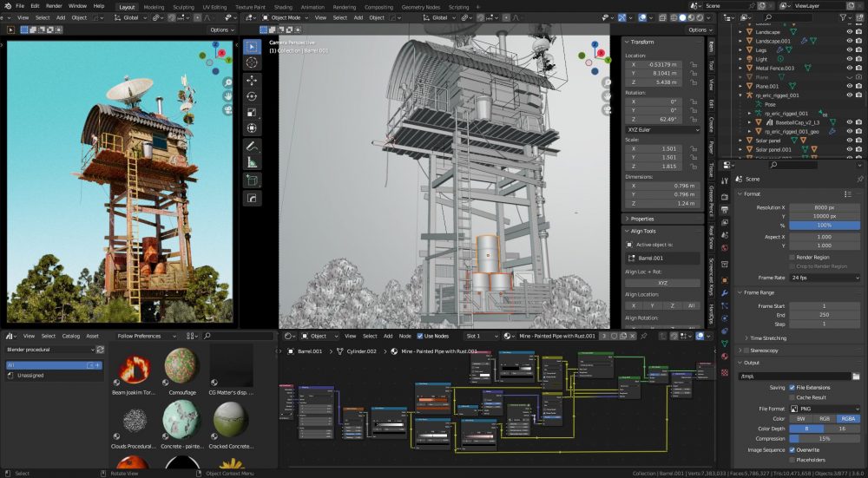Screen dimensions: 868x478
Task: Select RGB color mode button
Action: [825, 419]
